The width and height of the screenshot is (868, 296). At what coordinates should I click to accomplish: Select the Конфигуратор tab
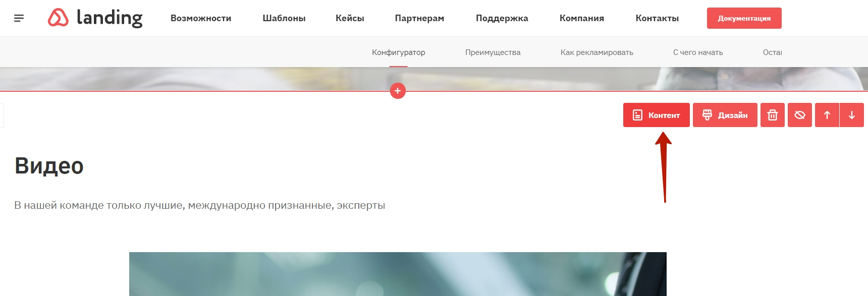click(x=399, y=52)
